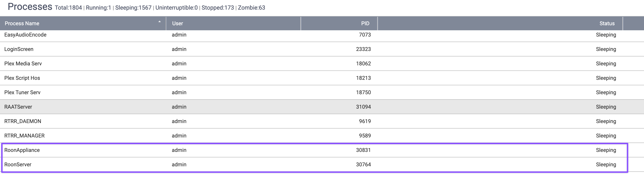Click the Sleeping status of RoonServer
Viewport: 644px width, 174px height.
[606, 165]
